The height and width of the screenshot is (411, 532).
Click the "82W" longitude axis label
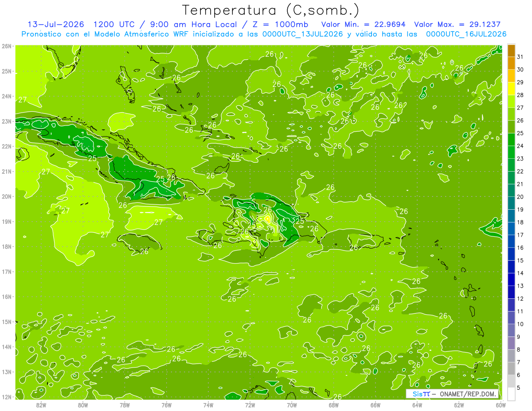coord(41,405)
